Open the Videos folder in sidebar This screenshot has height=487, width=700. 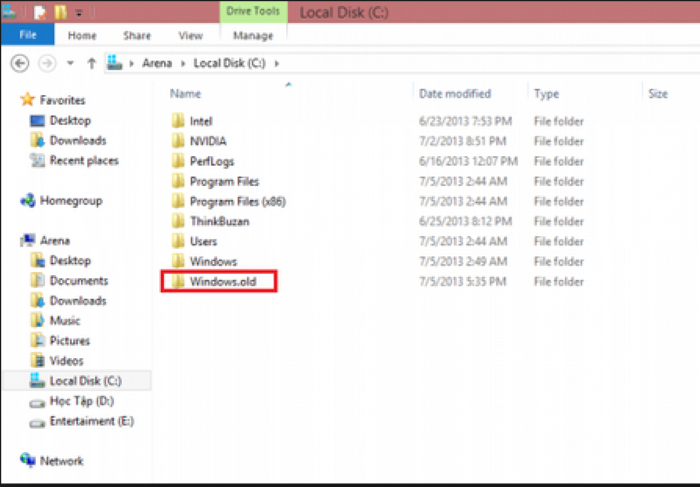(x=67, y=361)
